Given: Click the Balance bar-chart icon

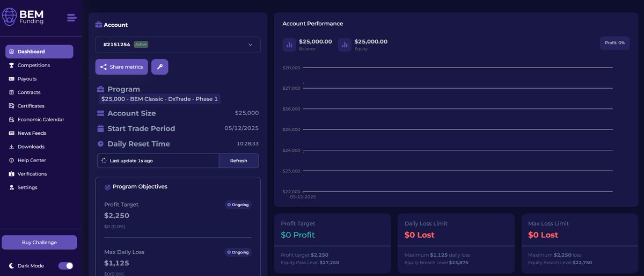Looking at the screenshot, I should 289,45.
